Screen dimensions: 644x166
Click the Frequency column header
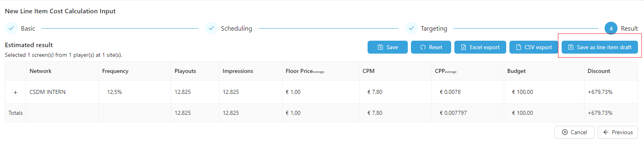click(115, 71)
